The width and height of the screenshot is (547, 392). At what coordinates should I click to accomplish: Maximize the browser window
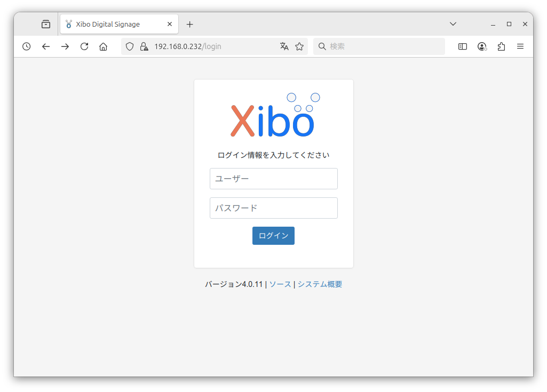pos(509,24)
